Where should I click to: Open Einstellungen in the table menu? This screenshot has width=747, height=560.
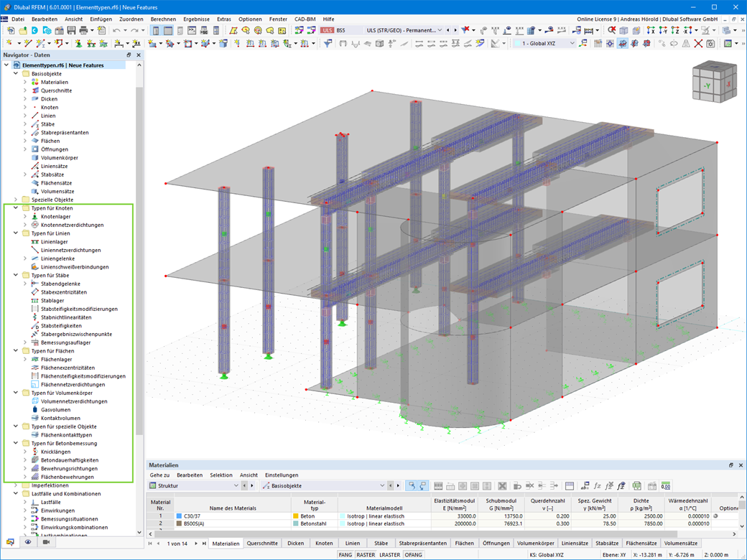coord(282,475)
